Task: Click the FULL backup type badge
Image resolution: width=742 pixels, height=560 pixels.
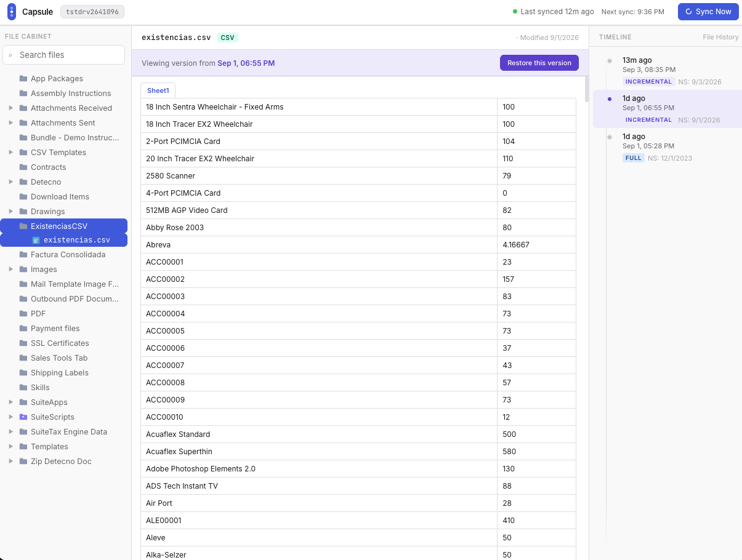Action: click(x=634, y=158)
